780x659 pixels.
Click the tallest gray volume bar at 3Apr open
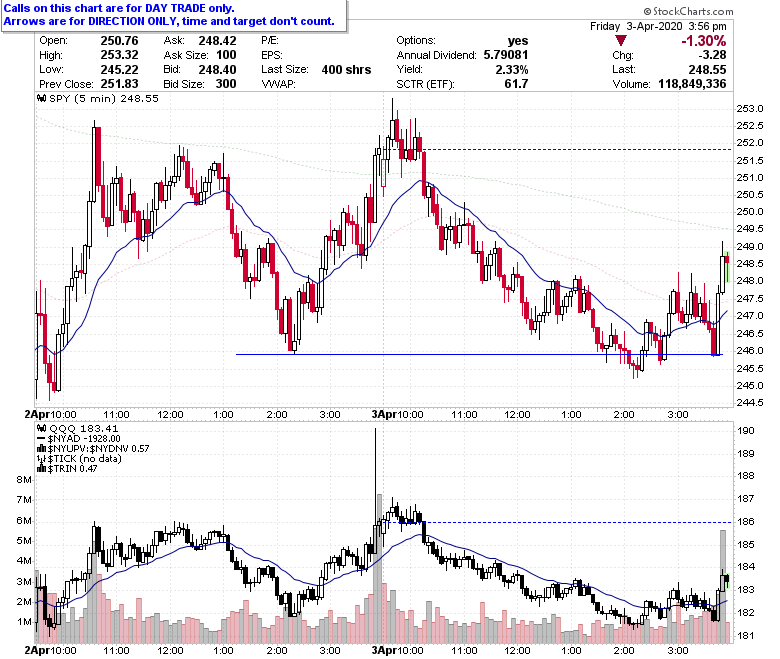point(379,569)
